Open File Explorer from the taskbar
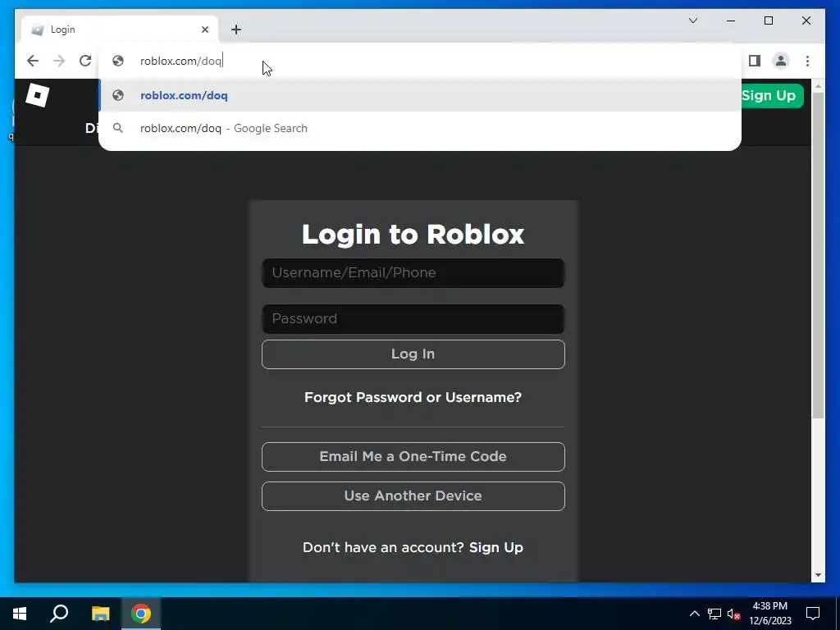The image size is (840, 630). (x=100, y=614)
